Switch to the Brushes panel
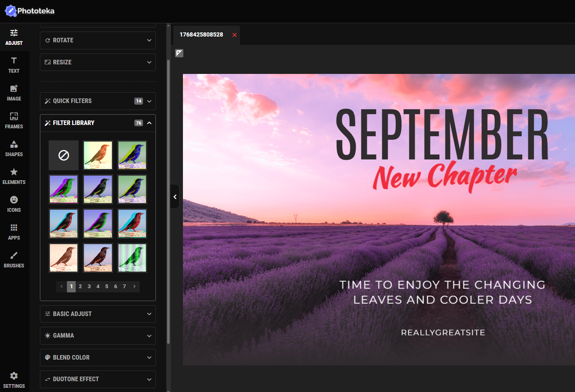575x392 pixels. click(14, 260)
